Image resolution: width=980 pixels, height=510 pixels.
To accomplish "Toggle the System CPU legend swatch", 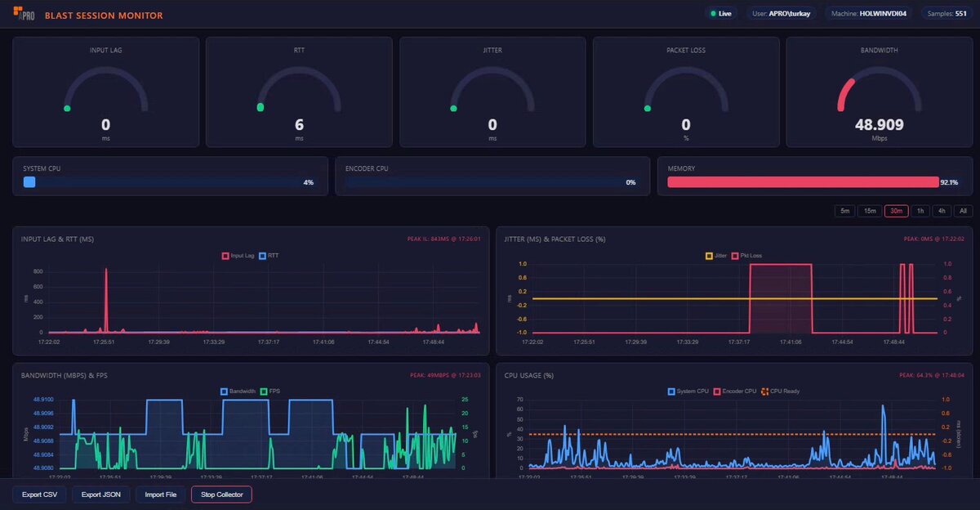I will (672, 391).
